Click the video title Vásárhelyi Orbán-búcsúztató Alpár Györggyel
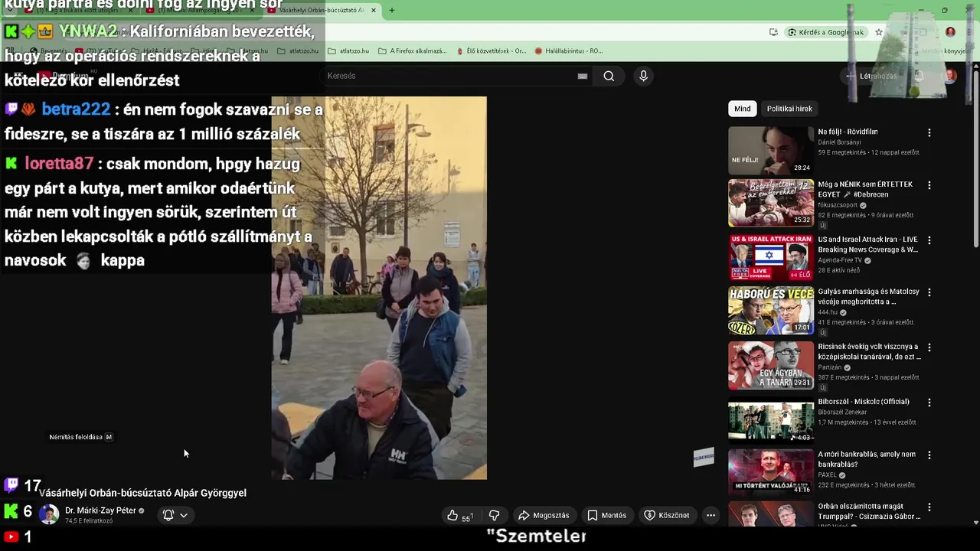The width and height of the screenshot is (980, 551). [x=142, y=493]
